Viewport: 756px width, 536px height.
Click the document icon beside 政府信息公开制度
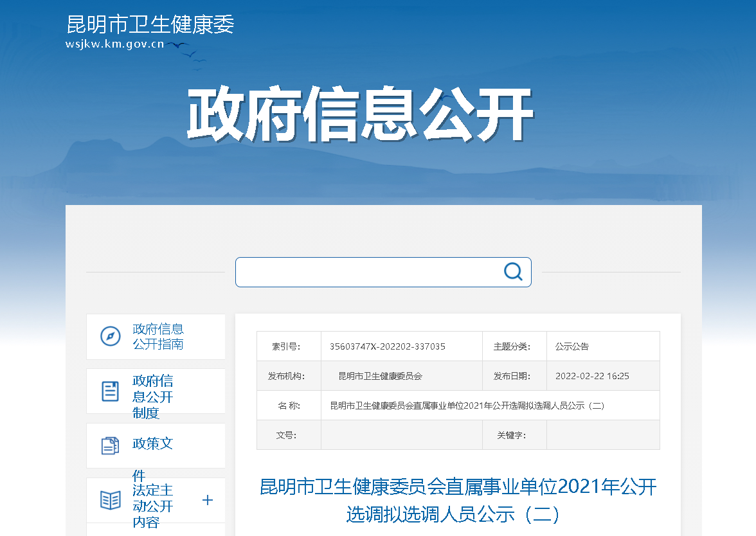pyautogui.click(x=110, y=391)
